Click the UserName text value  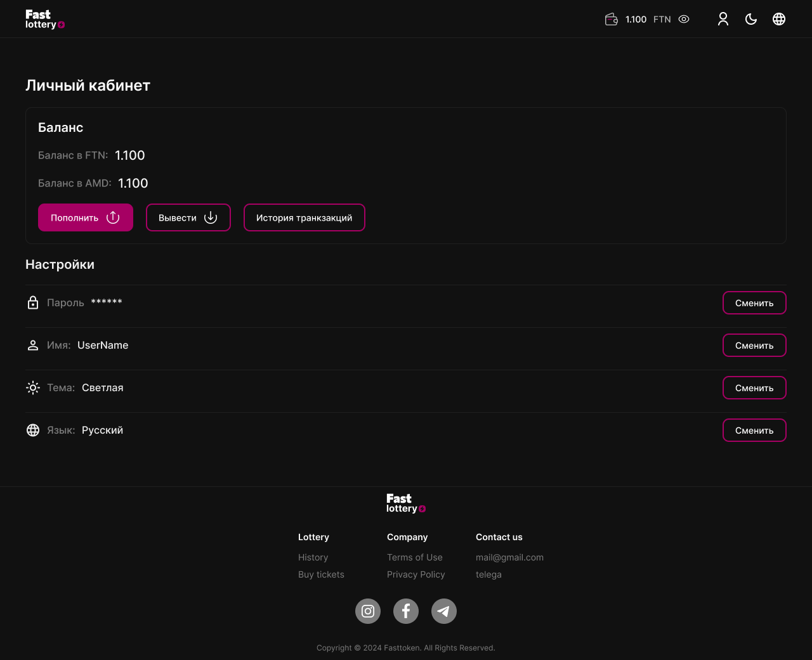coord(103,345)
